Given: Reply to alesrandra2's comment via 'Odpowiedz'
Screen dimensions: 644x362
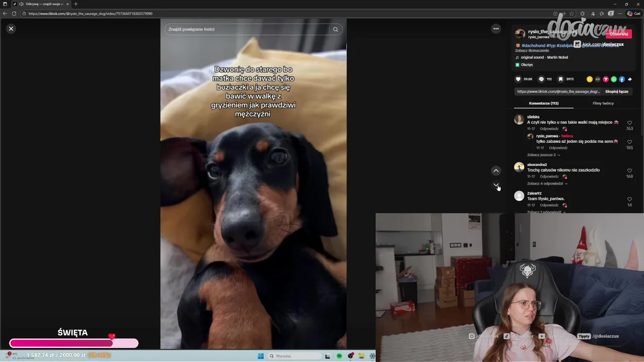Looking at the screenshot, I should pos(549,176).
